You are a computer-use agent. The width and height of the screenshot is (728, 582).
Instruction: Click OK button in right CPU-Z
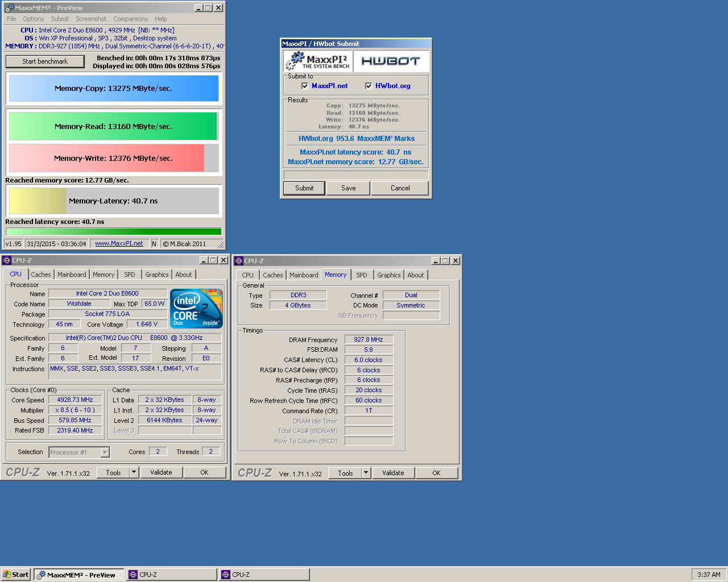(436, 473)
